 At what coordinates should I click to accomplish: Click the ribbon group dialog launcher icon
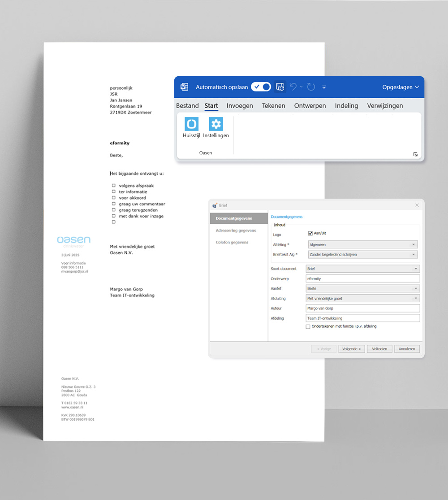pyautogui.click(x=415, y=154)
